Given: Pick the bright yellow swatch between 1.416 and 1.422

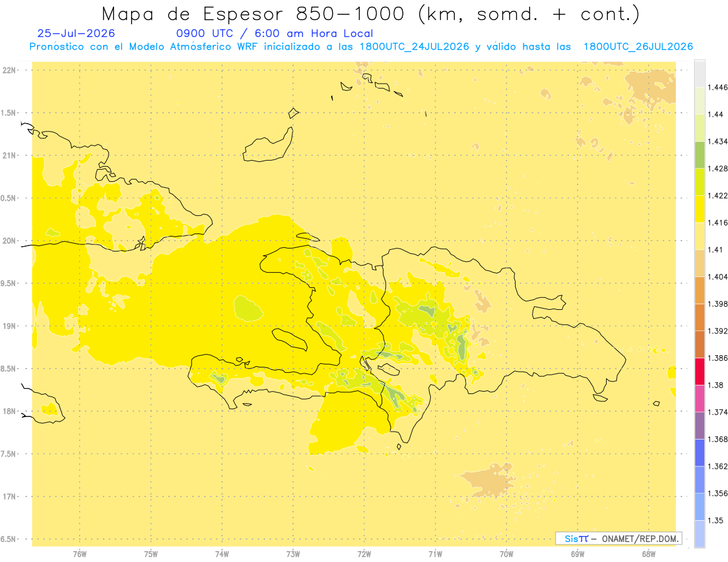Looking at the screenshot, I should point(699,209).
